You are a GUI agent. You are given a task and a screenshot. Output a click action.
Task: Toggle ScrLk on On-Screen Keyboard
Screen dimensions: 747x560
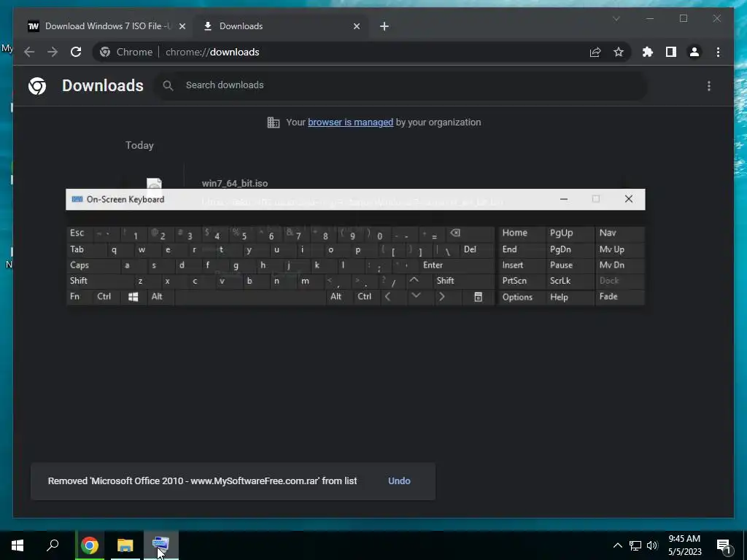(x=570, y=281)
